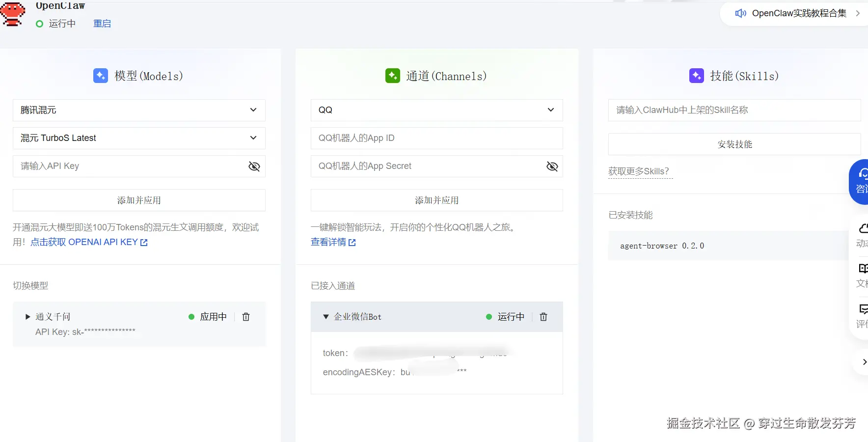The width and height of the screenshot is (868, 442).
Task: Click the 企业微信Bot channel name
Action: (357, 317)
